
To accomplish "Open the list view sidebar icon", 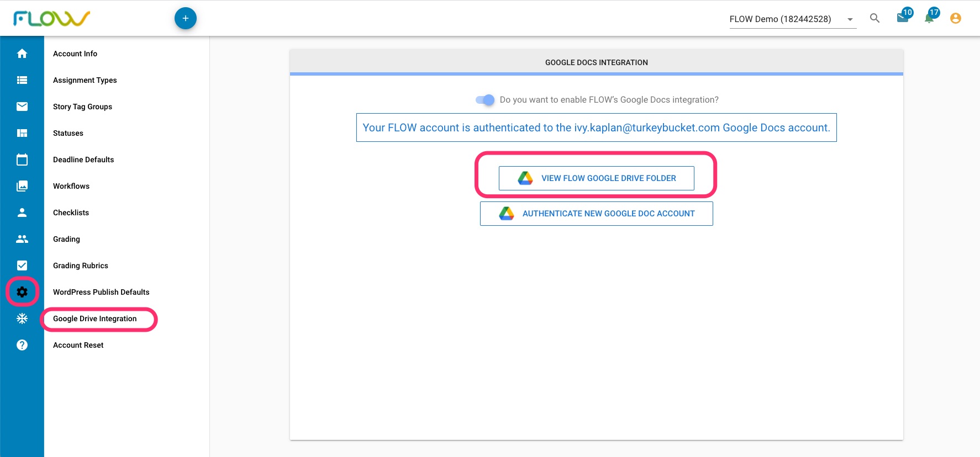I will point(22,80).
